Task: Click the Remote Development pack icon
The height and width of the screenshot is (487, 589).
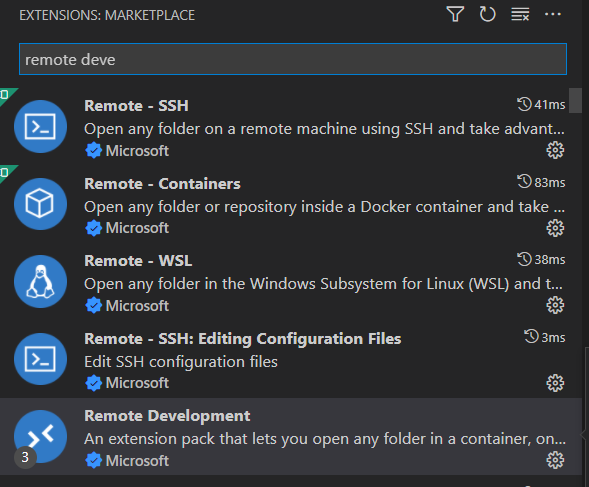Action: point(41,436)
